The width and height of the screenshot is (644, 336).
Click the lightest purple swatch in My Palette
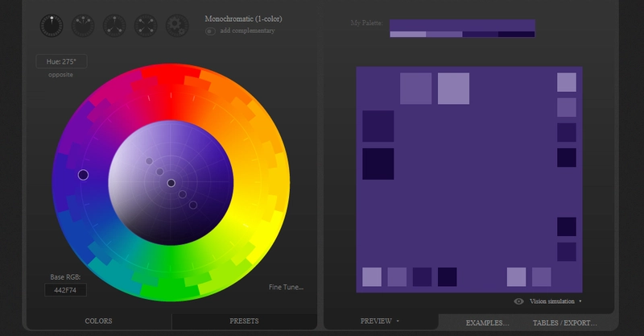tap(407, 35)
